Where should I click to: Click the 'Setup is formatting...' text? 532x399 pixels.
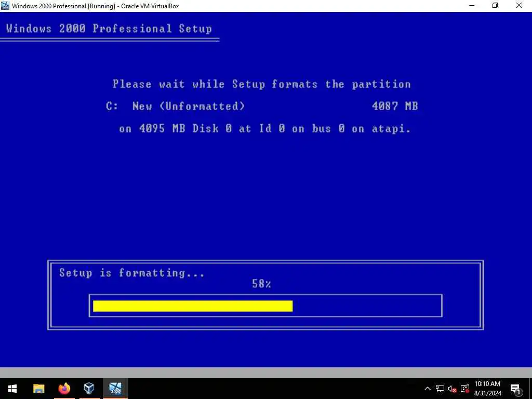coord(131,273)
